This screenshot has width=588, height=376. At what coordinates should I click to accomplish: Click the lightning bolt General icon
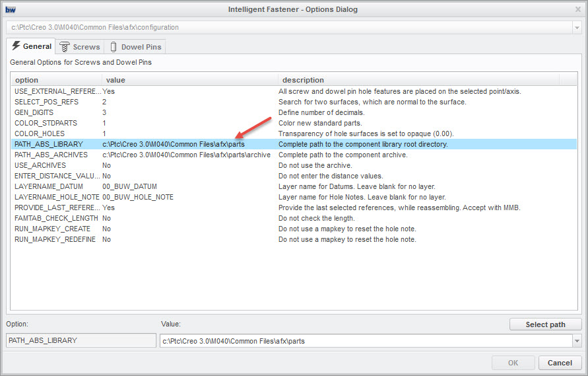click(16, 46)
